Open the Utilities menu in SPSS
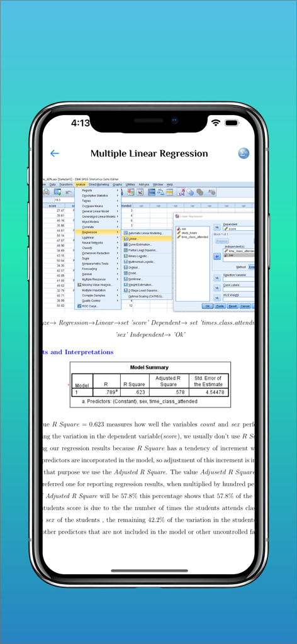This screenshot has width=297, height=644. pos(131,184)
